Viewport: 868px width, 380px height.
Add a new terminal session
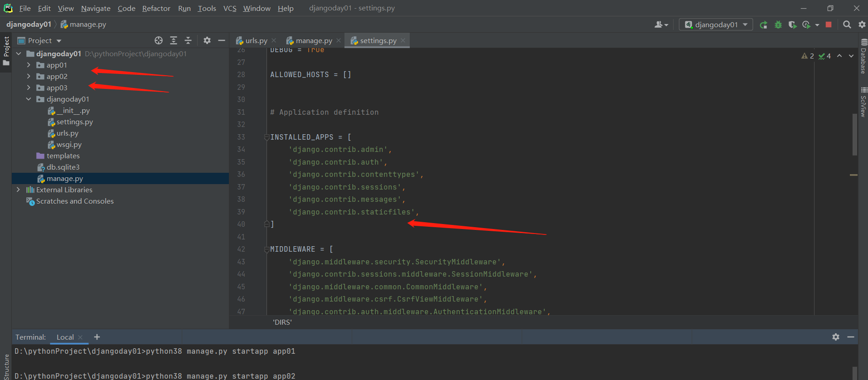pos(97,337)
